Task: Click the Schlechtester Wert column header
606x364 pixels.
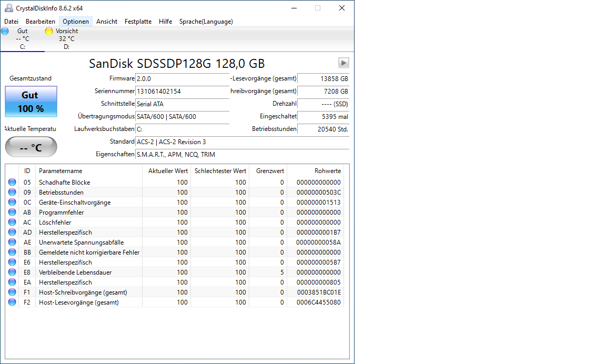Action: tap(220, 171)
